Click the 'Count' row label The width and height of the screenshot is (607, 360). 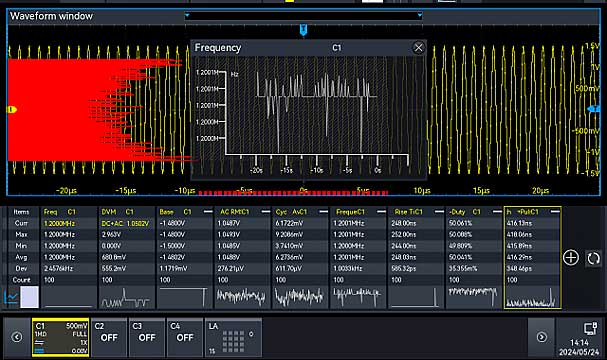coord(21,280)
